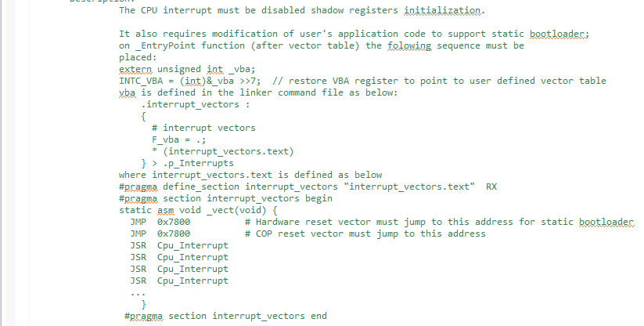The width and height of the screenshot is (644, 326).
Task: Click the "#pragma define_section" line
Action: coord(297,187)
